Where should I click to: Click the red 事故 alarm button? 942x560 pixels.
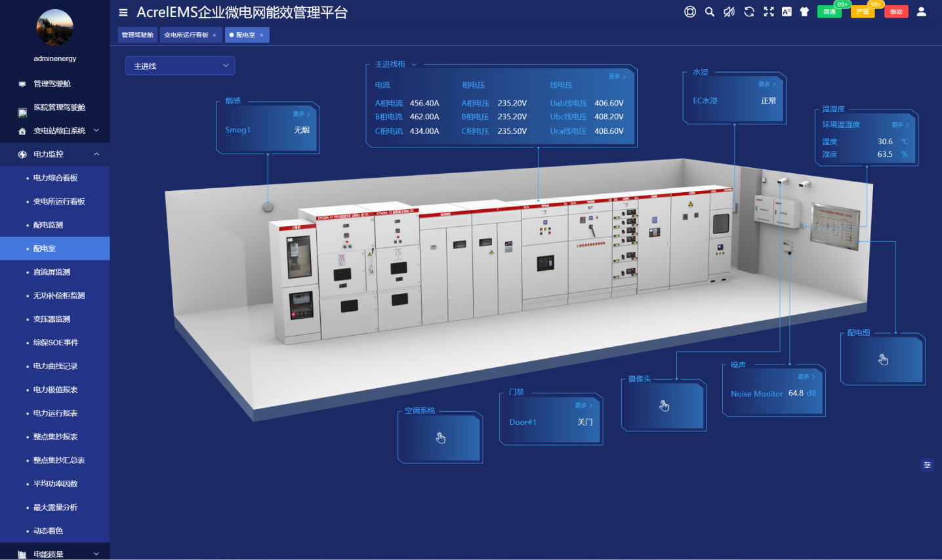(x=896, y=12)
